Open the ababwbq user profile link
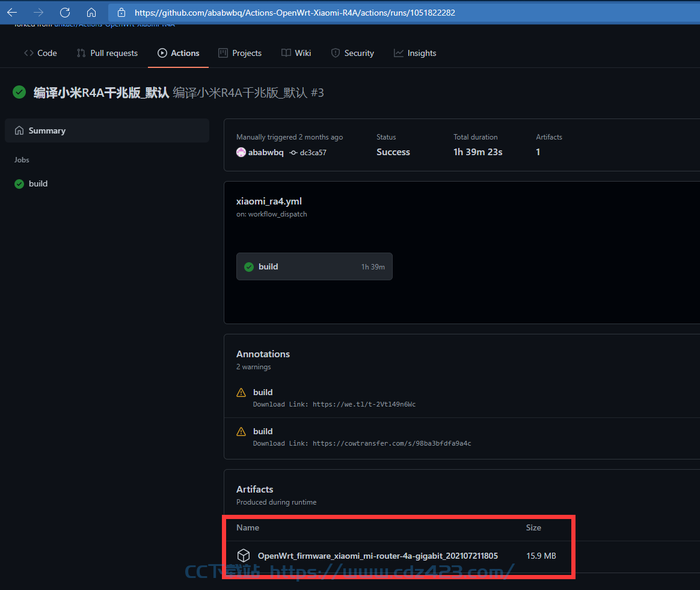This screenshot has height=590, width=700. click(x=266, y=152)
